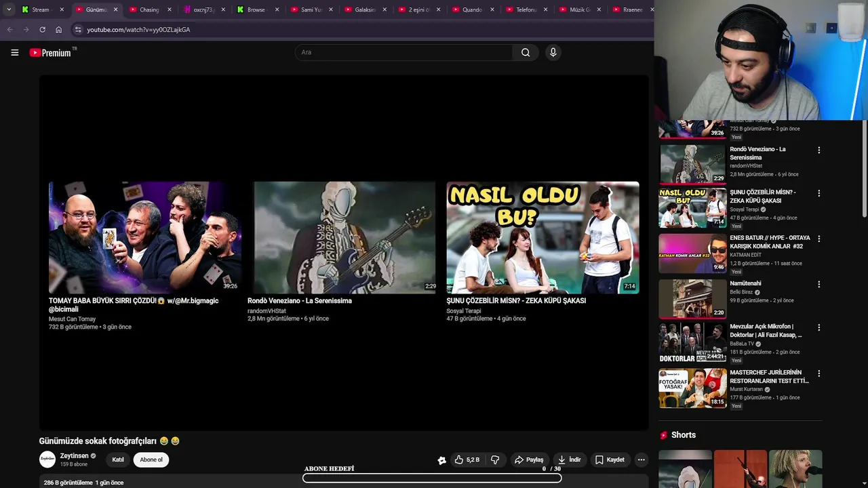View site information icon in address bar
This screenshot has width=868, height=488.
(78, 30)
